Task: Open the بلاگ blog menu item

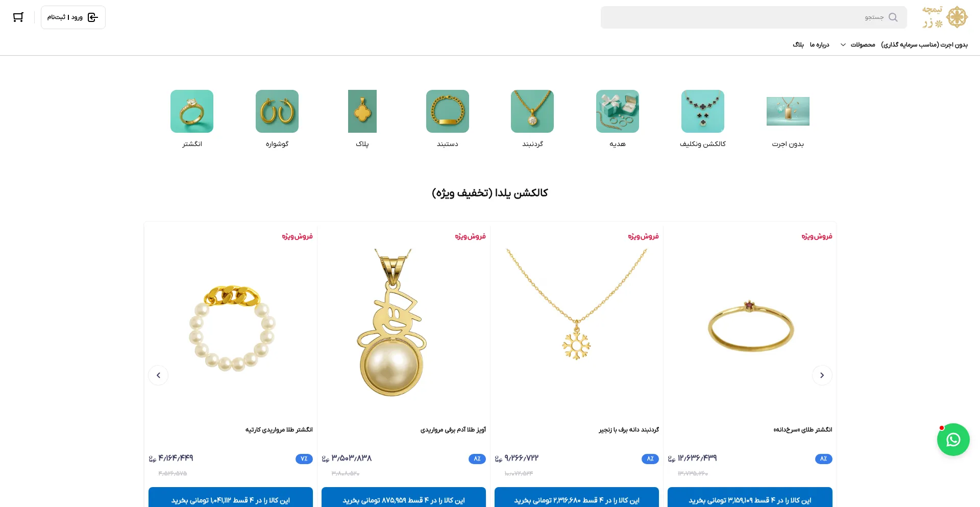Action: 798,45
